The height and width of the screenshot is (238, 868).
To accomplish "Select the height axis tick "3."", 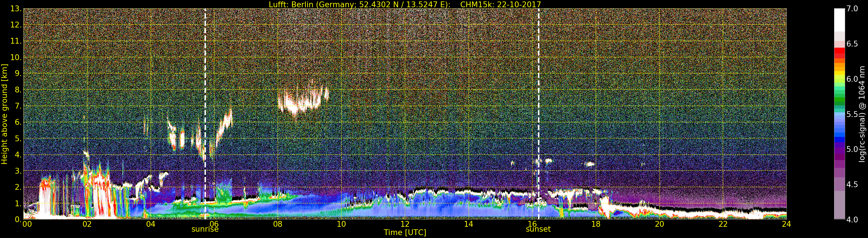I will pyautogui.click(x=18, y=171).
